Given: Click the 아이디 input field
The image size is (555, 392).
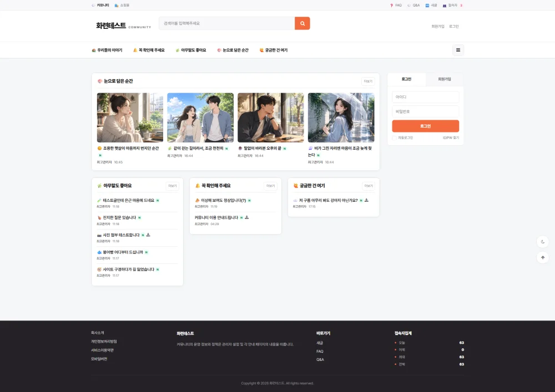Looking at the screenshot, I should 426,97.
